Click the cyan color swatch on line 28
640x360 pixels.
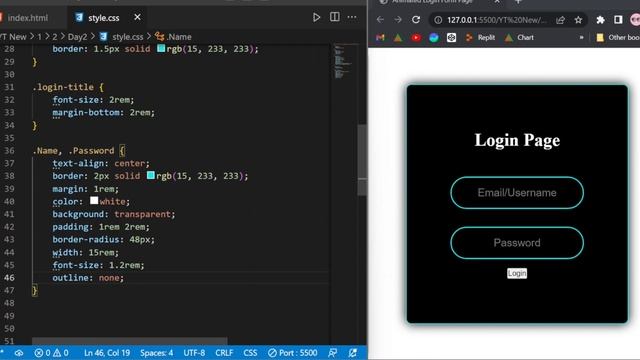[x=161, y=49]
